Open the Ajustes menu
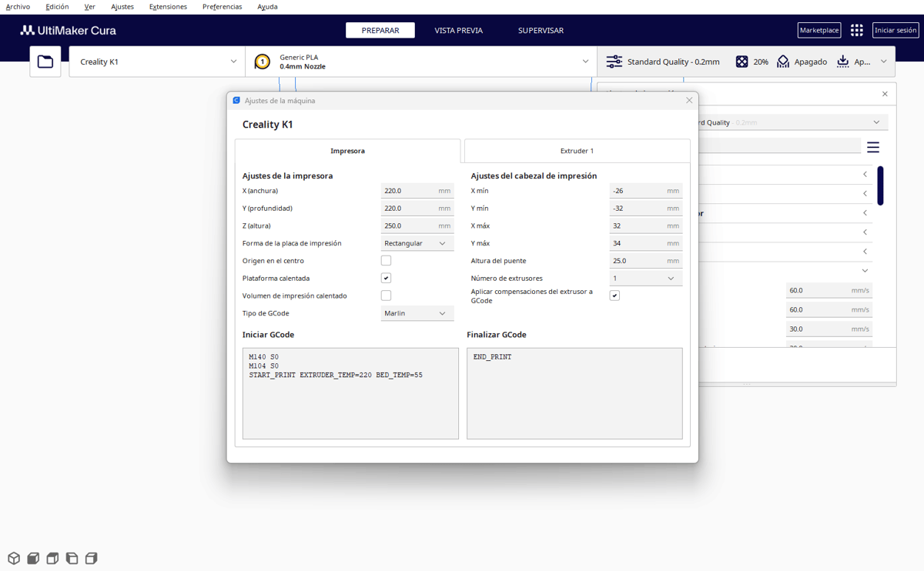Image resolution: width=924 pixels, height=571 pixels. coord(122,7)
